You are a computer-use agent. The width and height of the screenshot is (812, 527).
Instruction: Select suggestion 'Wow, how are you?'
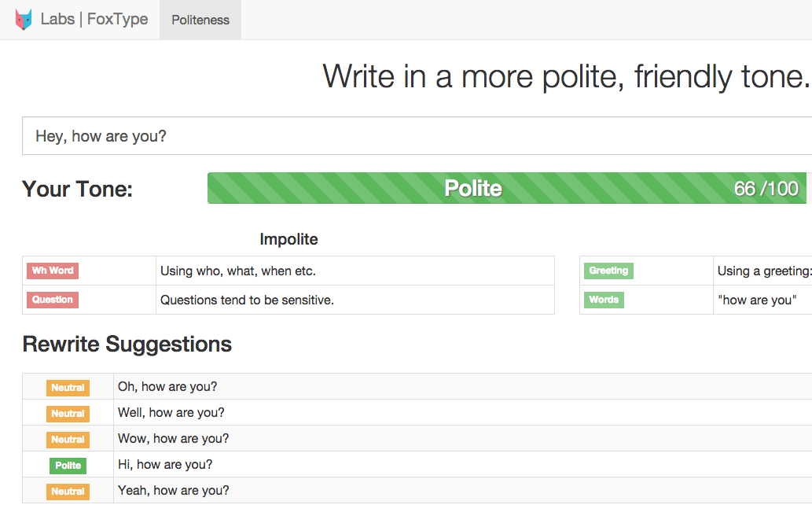pyautogui.click(x=174, y=439)
